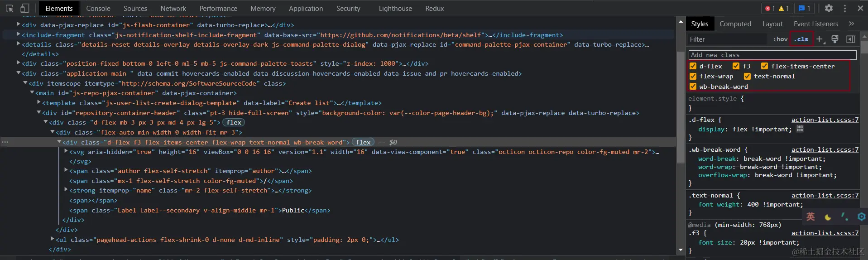Click the :hov element state button
The height and width of the screenshot is (260, 868).
click(x=780, y=39)
